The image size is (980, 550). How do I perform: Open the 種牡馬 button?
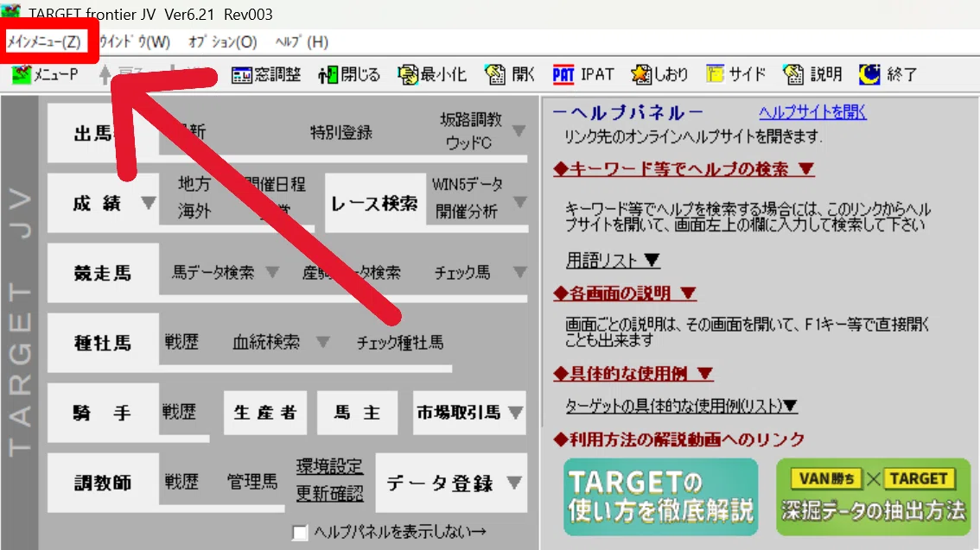point(103,343)
